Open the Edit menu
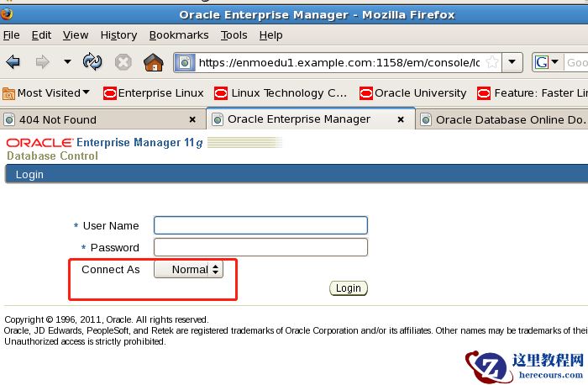The height and width of the screenshot is (385, 588). coord(41,35)
